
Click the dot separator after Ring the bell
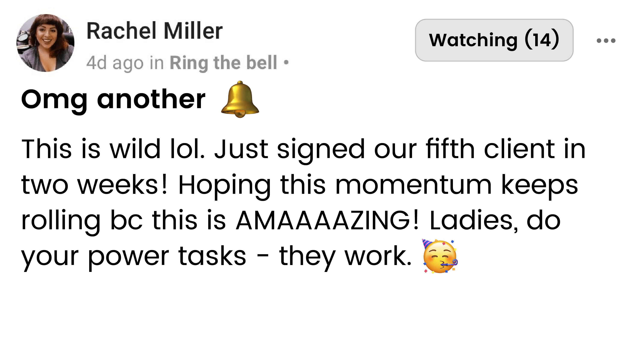coord(286,62)
